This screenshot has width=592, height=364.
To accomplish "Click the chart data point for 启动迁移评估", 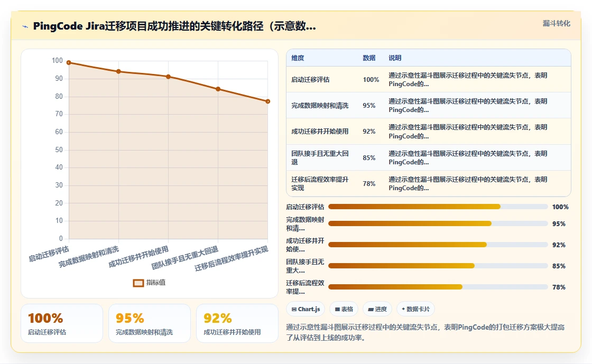I will point(69,63).
